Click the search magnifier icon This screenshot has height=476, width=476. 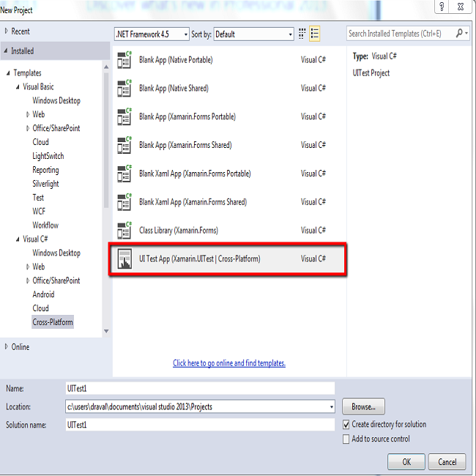click(x=459, y=34)
